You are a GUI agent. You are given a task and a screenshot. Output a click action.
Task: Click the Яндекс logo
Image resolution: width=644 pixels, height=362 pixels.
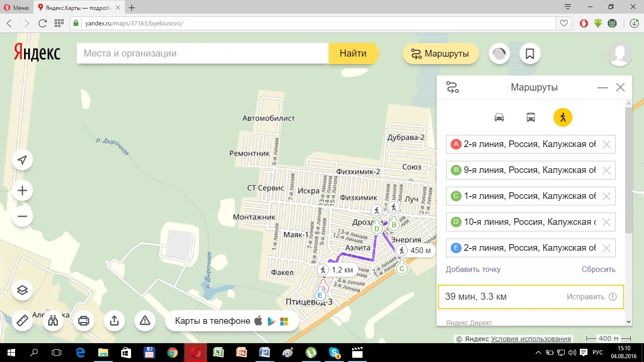37,53
